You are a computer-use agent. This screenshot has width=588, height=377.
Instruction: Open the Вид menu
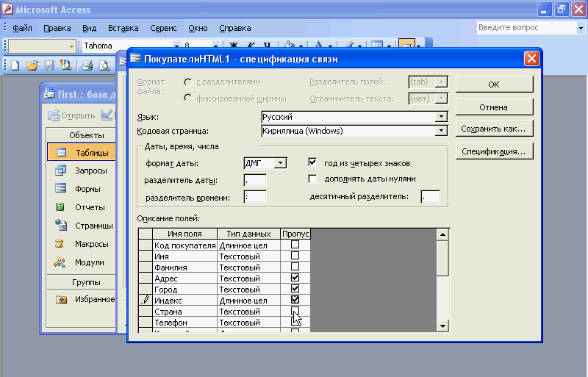[x=89, y=28]
